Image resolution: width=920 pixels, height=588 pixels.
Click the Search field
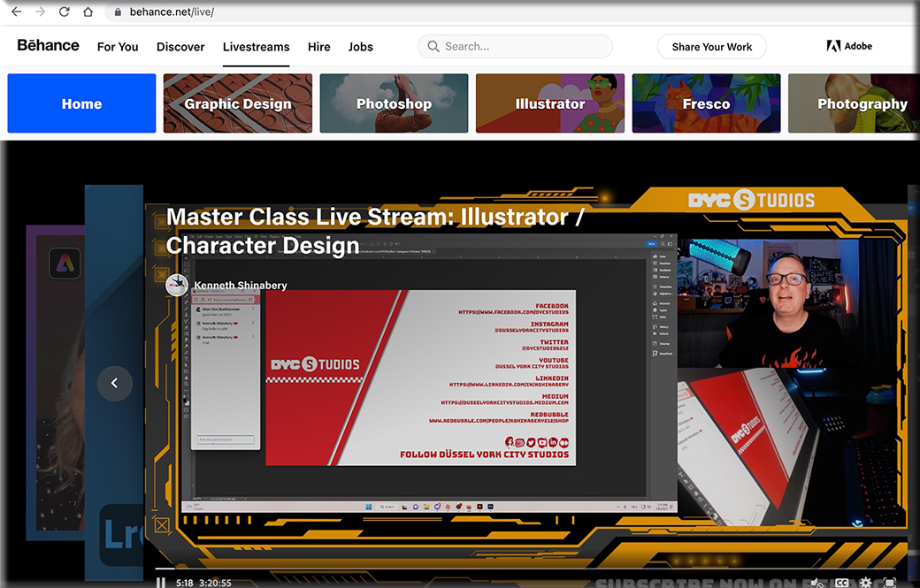point(515,46)
